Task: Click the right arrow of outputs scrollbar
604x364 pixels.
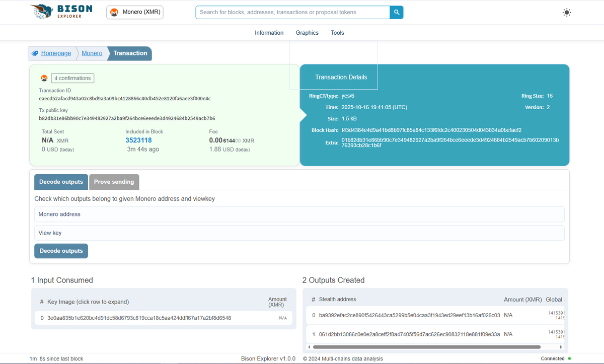Action: (x=561, y=347)
